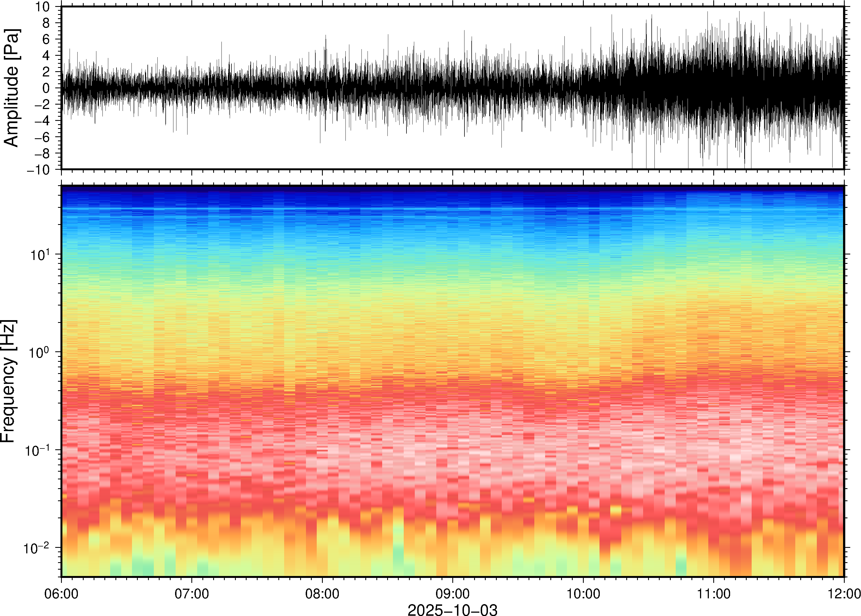Click the 09:00 time axis label
The image size is (861, 616).
click(x=453, y=594)
